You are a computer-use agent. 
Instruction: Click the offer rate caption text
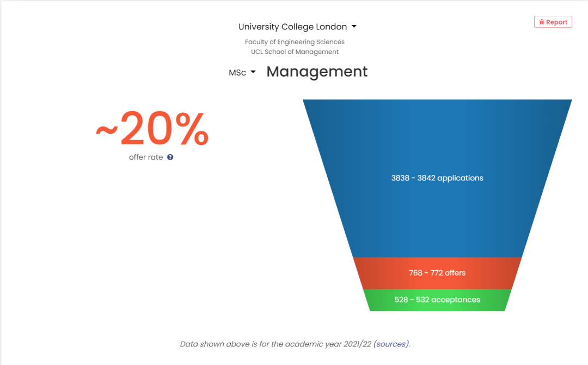click(146, 157)
